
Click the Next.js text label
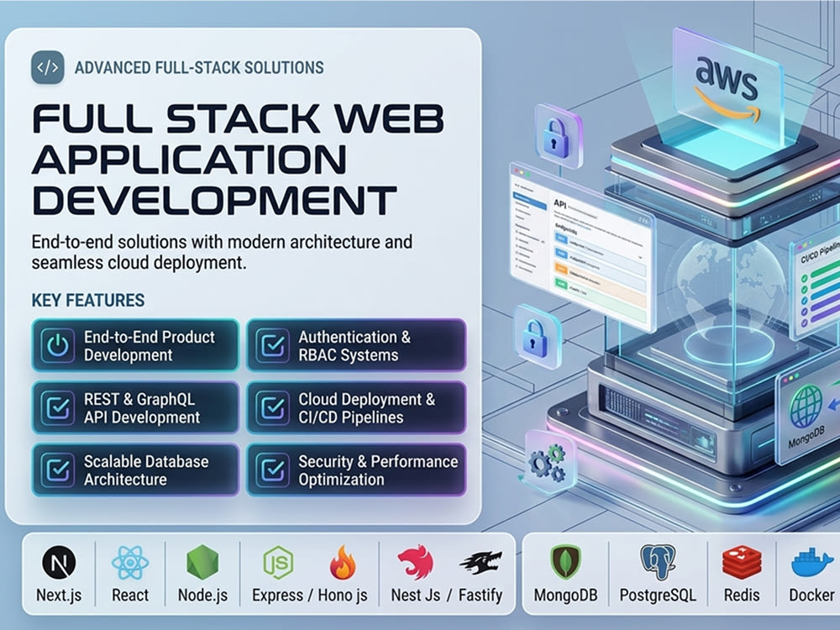pos(59,596)
